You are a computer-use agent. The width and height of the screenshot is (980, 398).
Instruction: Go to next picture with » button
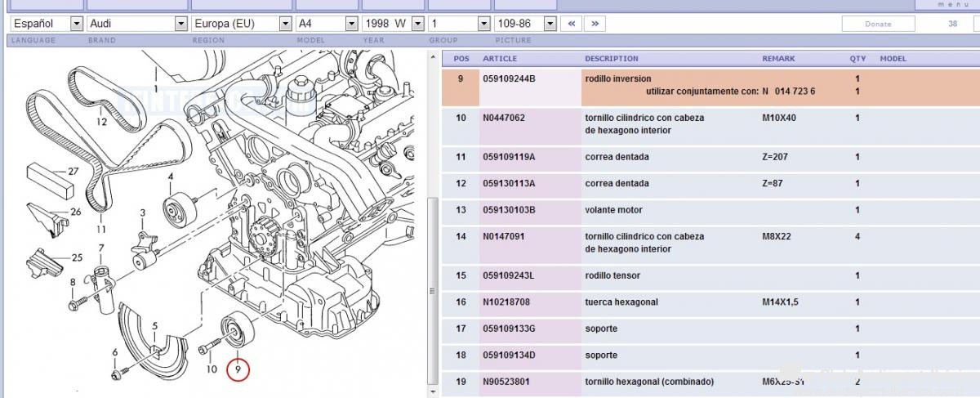point(595,24)
